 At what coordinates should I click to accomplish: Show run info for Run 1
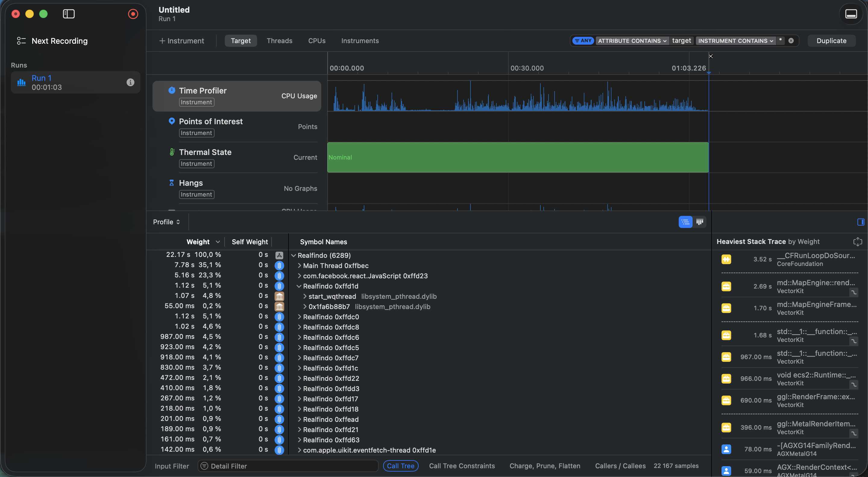pos(130,82)
